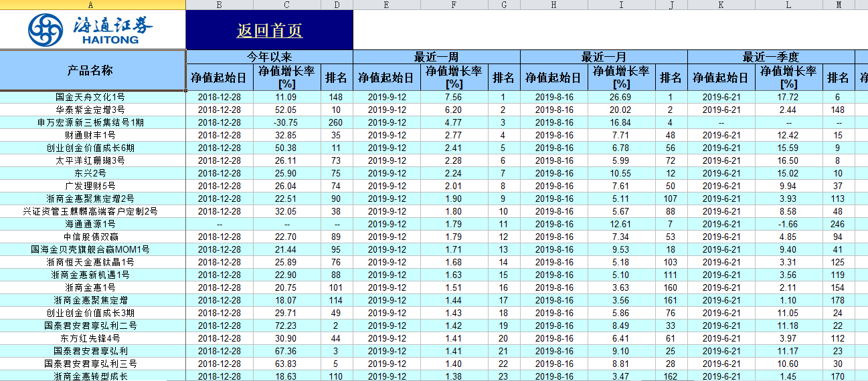Click quarterly rank cell 246
Screen dimensions: 868x381
[838, 224]
